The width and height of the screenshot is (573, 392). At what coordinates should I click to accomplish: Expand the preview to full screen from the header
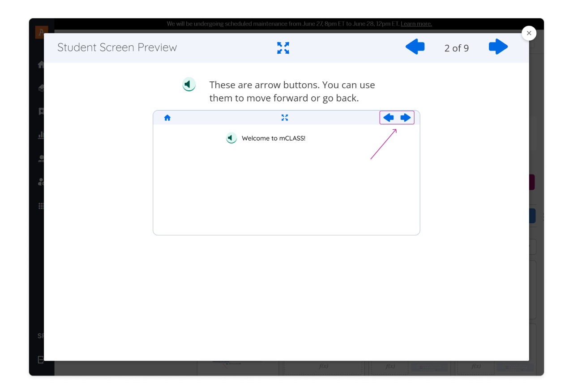pos(283,48)
